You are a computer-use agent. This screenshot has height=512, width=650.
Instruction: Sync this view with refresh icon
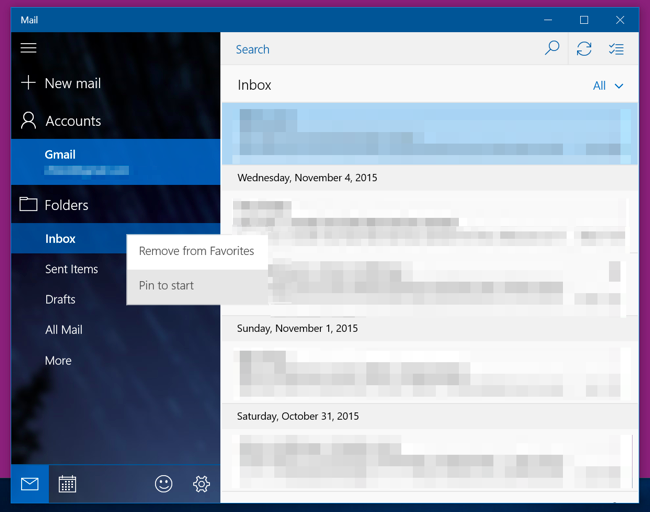584,49
